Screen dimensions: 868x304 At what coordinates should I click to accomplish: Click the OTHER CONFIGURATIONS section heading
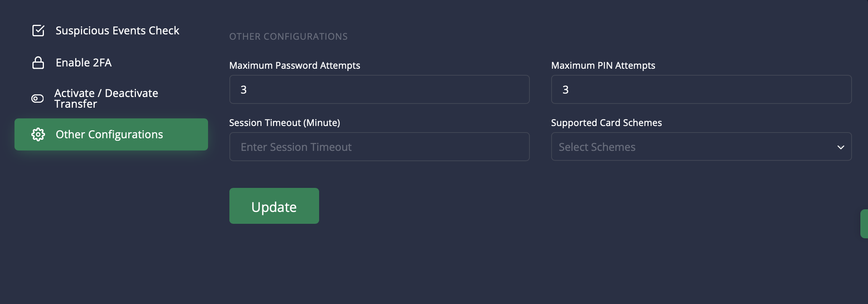tap(288, 37)
